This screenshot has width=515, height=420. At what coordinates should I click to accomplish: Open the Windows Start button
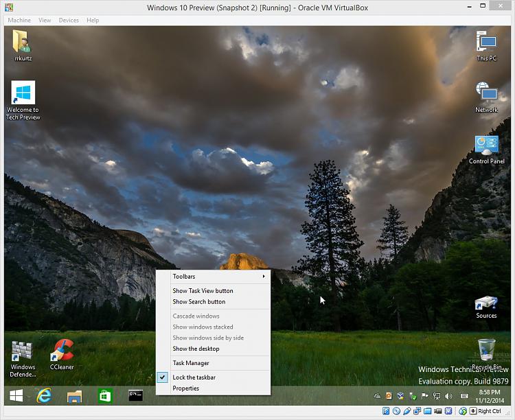(16, 396)
